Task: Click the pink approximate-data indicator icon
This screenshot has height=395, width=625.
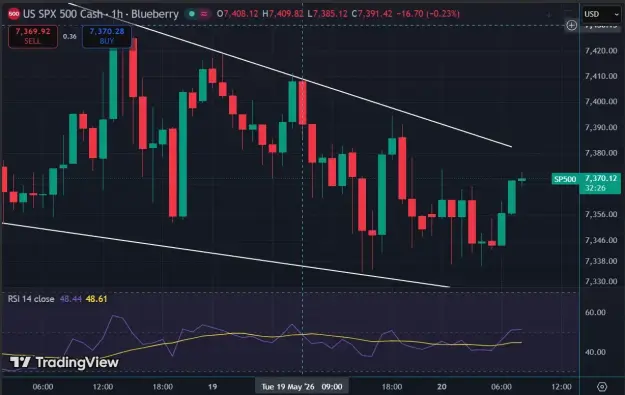Action: click(x=204, y=14)
